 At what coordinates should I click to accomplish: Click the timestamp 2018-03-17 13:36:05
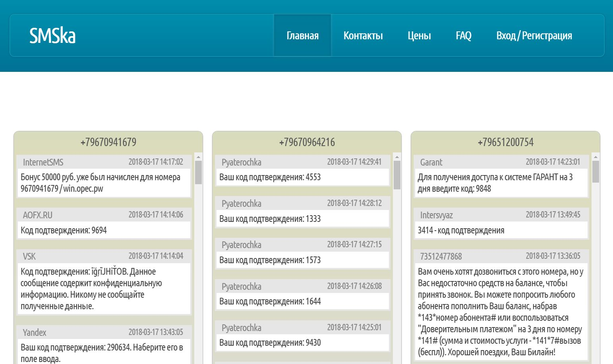coord(553,256)
